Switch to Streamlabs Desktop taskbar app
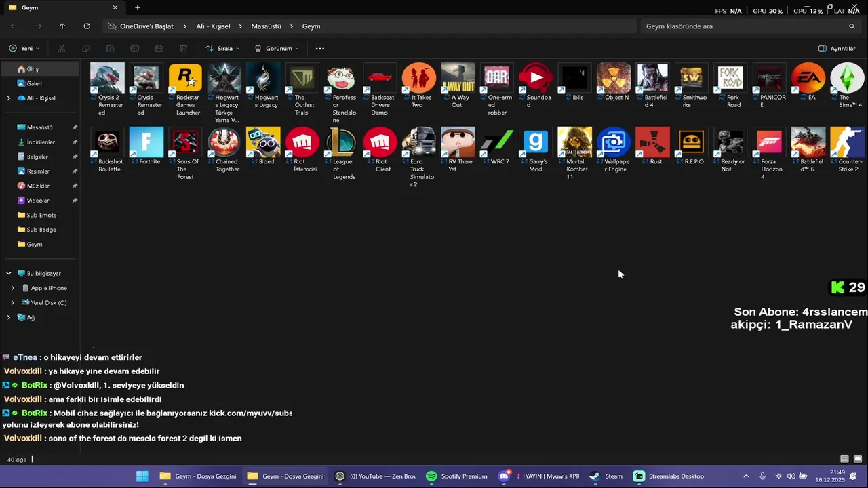The image size is (868, 488). (669, 476)
